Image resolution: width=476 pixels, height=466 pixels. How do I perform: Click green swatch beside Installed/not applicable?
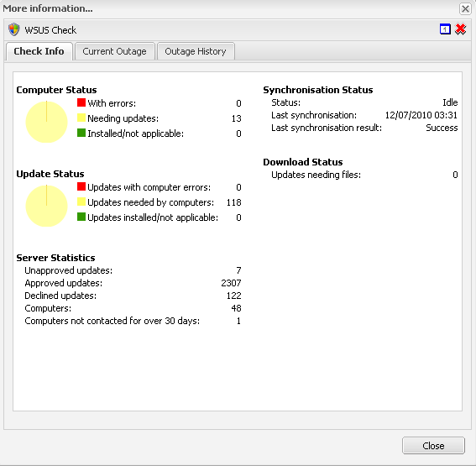pos(81,133)
